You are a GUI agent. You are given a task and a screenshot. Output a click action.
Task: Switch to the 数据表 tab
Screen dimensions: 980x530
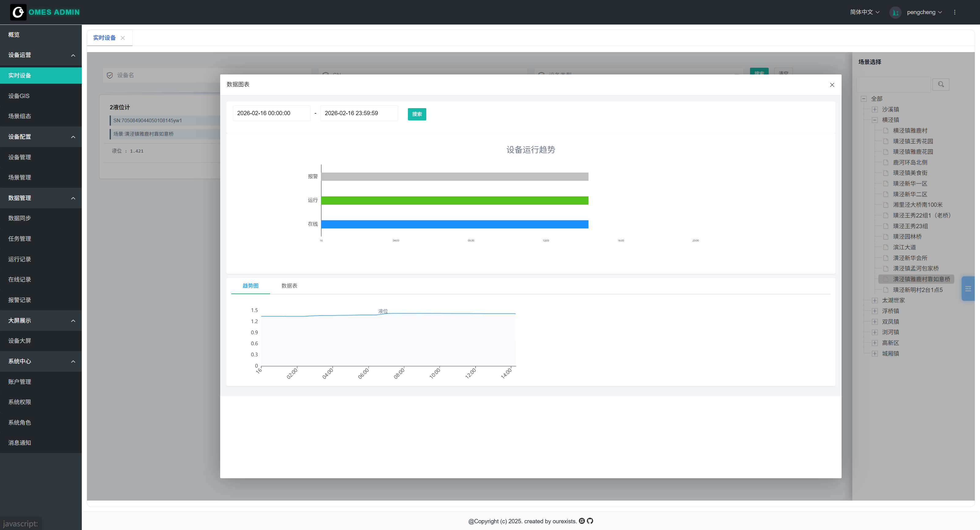[289, 286]
